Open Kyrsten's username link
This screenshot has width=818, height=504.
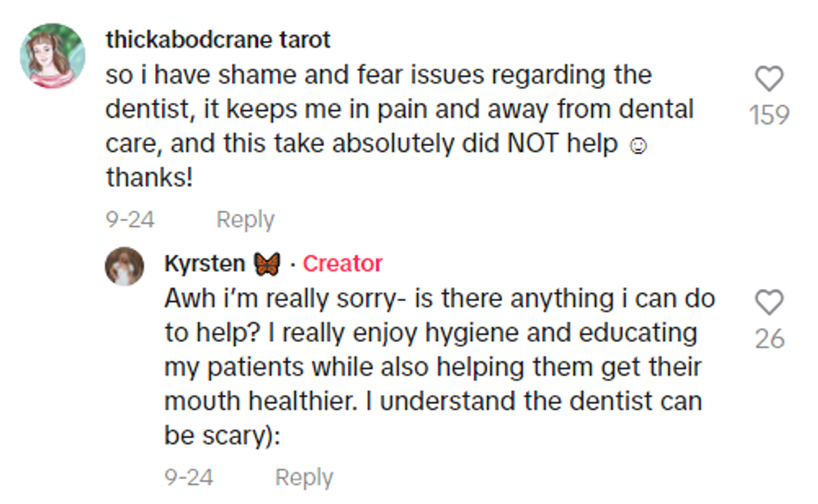click(204, 264)
